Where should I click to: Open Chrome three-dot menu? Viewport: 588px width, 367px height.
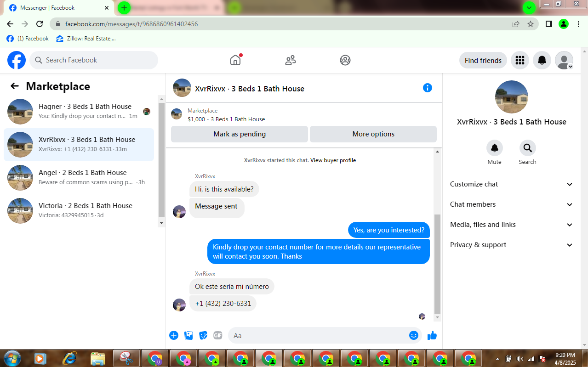click(578, 24)
